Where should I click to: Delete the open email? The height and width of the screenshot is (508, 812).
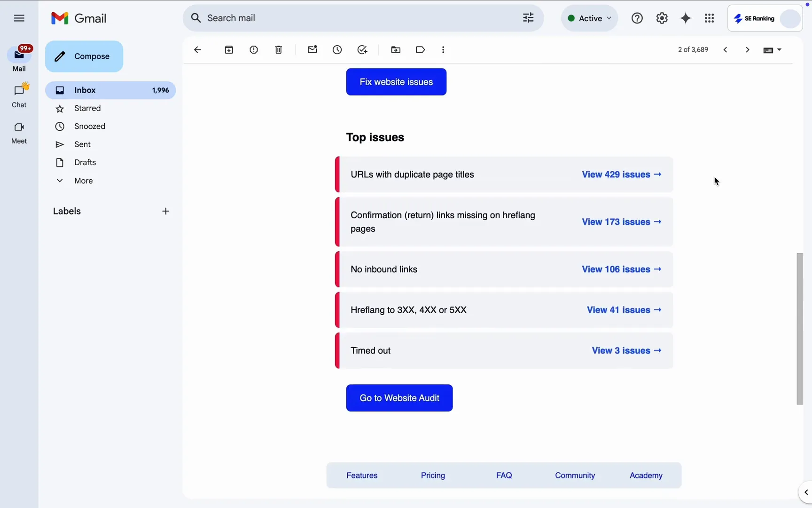tap(278, 49)
